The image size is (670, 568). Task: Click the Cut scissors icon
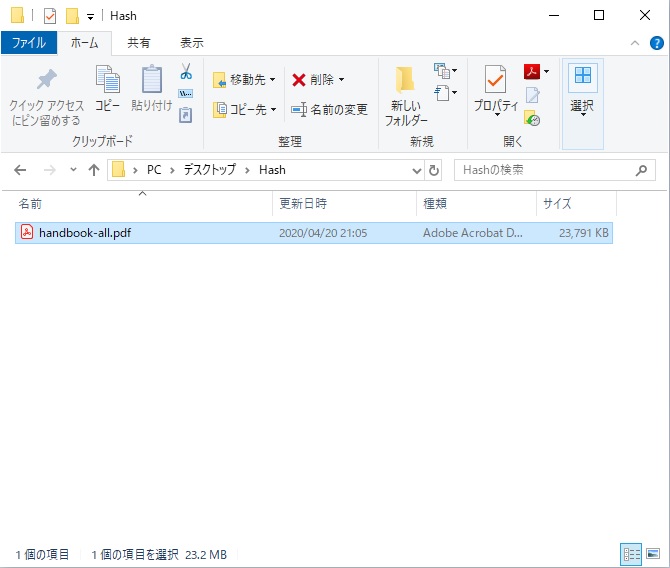click(186, 71)
